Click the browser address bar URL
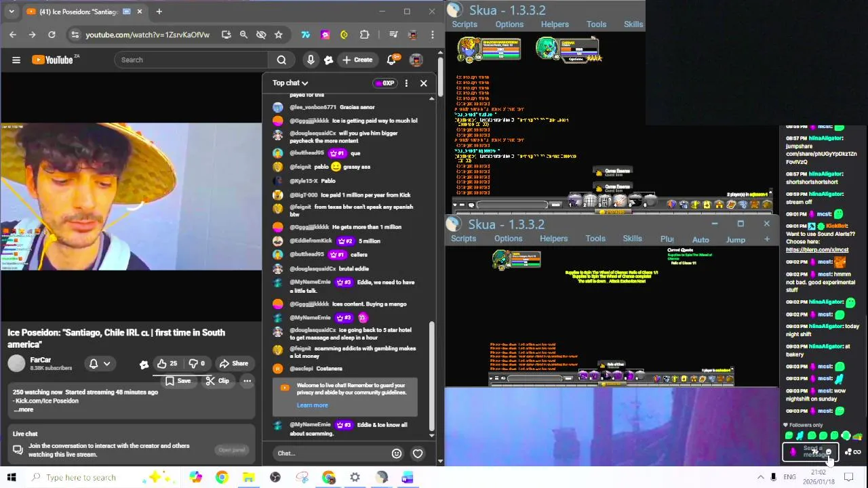 pyautogui.click(x=147, y=35)
